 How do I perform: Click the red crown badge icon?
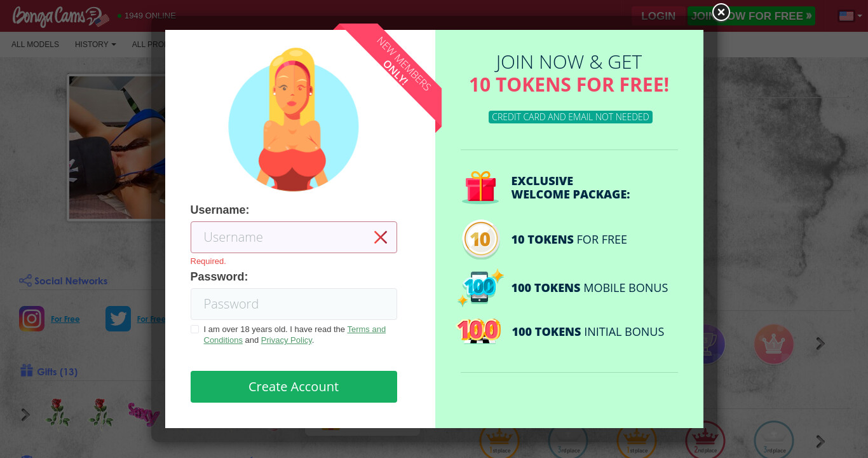[x=773, y=344]
